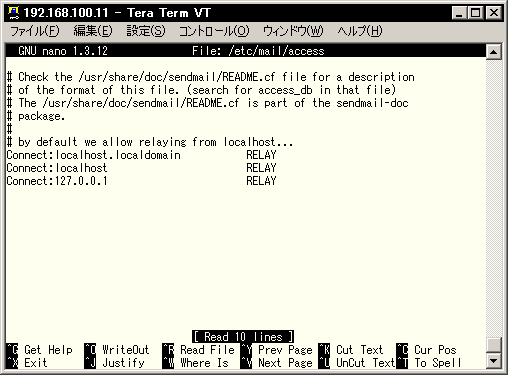
Task: Open the 設定(S) menu
Action: click(x=146, y=31)
